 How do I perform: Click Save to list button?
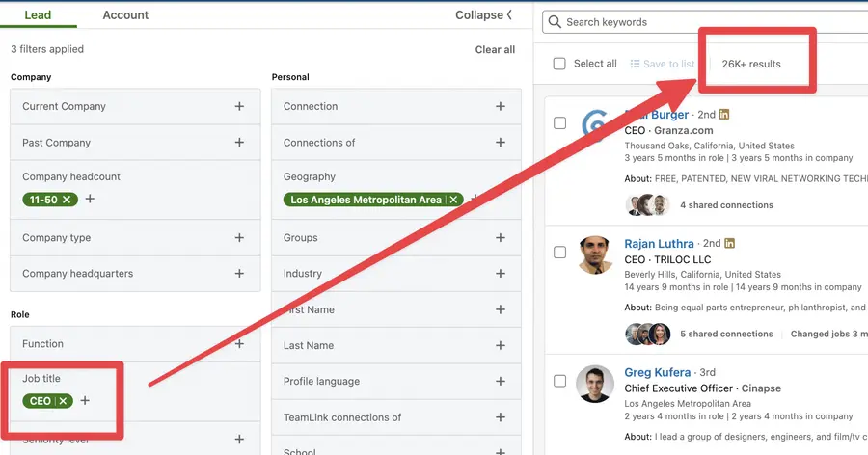coord(662,64)
